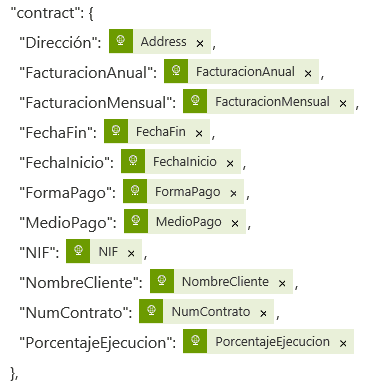Delete the MedioPago token with x
Viewport: 391px width, 386px height.
(235, 223)
